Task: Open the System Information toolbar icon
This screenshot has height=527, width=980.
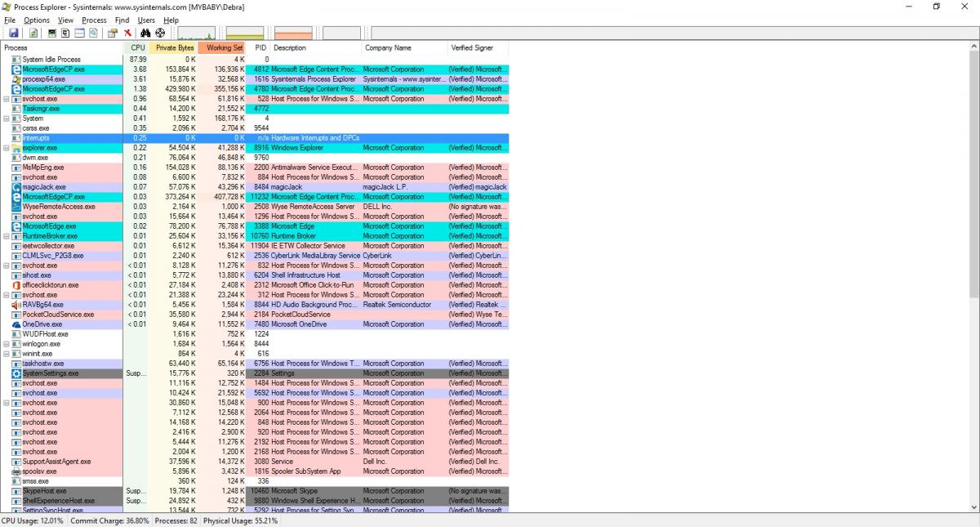Action: coord(52,33)
